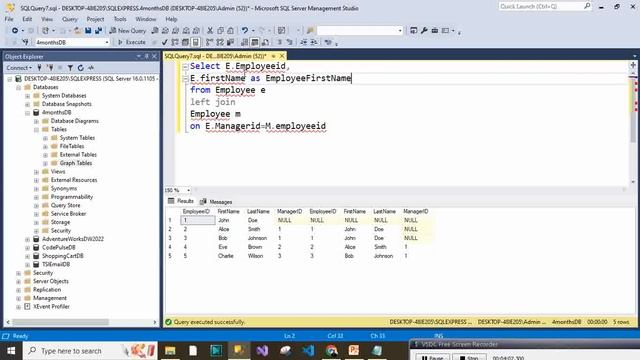Image resolution: width=640 pixels, height=360 pixels.
Task: Click the New Query button
Action: click(x=127, y=31)
